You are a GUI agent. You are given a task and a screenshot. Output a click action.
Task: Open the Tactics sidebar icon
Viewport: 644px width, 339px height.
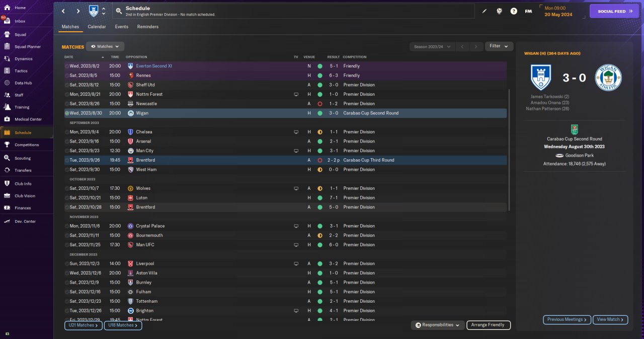7,71
